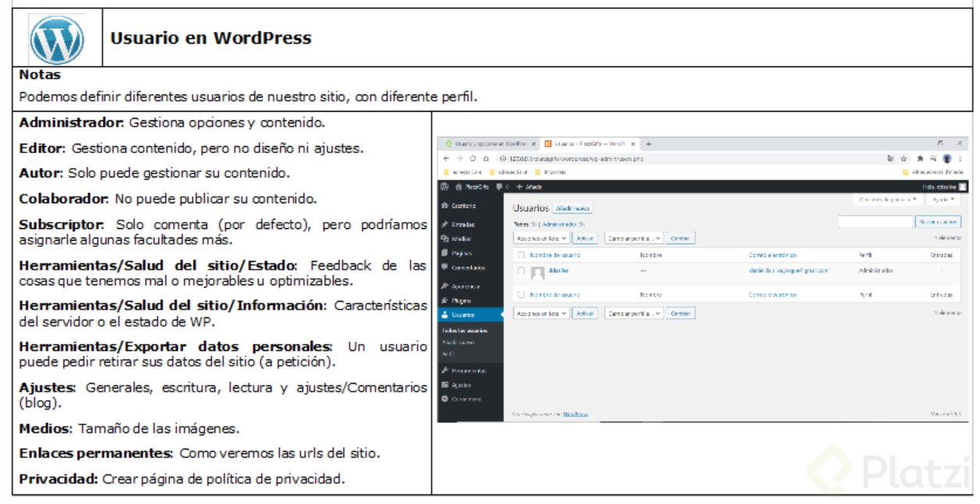
Task: Click the search users button
Action: click(x=938, y=223)
